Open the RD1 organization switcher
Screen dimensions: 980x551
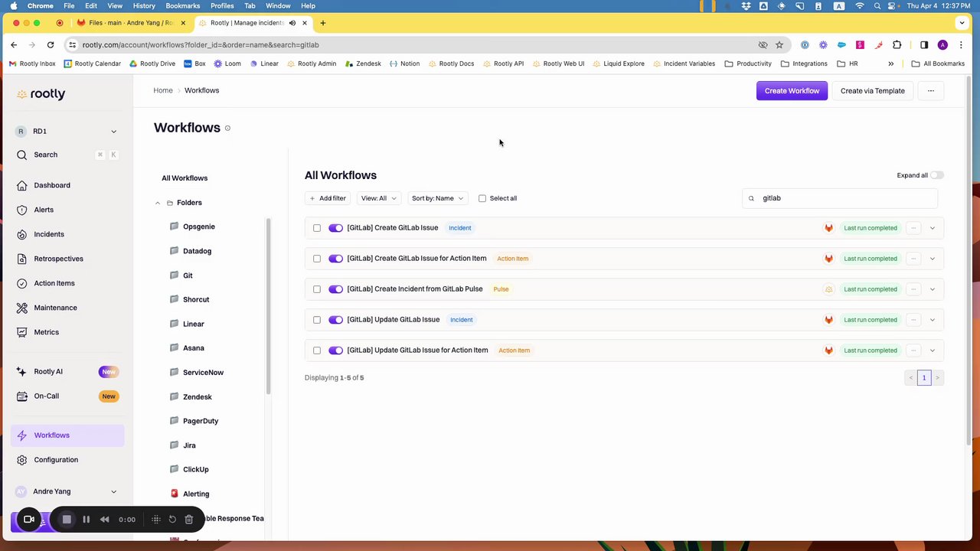(x=67, y=132)
